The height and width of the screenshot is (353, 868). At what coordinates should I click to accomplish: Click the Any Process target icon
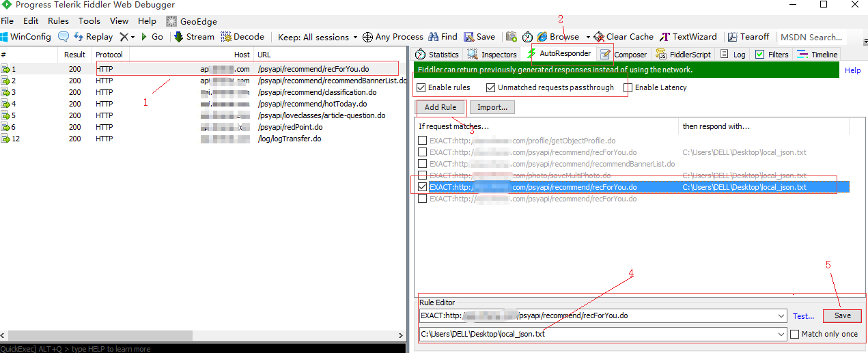tap(367, 37)
